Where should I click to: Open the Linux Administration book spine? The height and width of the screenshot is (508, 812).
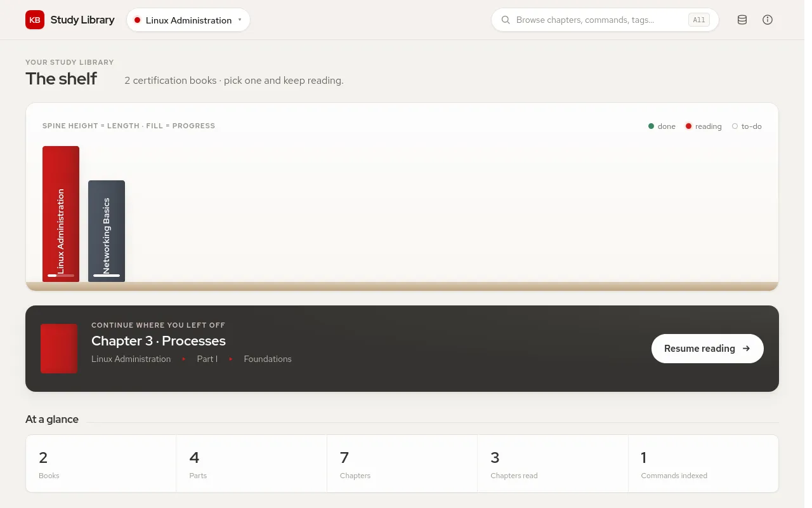[x=61, y=214]
